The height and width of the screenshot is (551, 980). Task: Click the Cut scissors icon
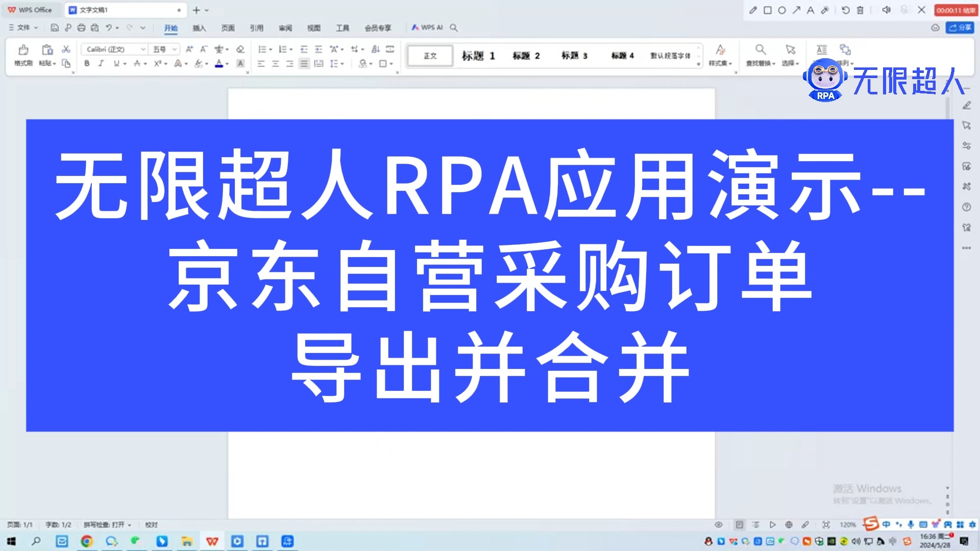[66, 49]
